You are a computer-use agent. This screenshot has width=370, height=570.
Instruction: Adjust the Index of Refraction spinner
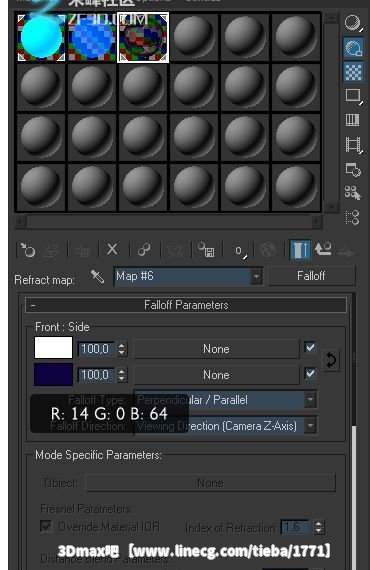(x=318, y=527)
